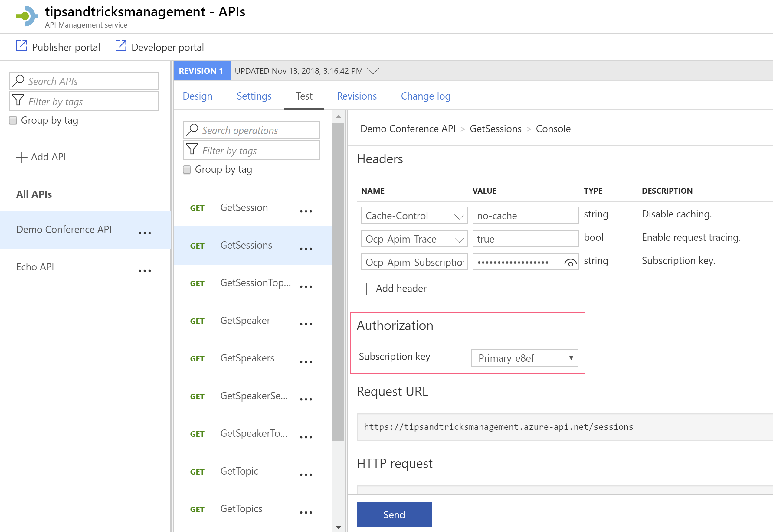The width and height of the screenshot is (773, 532).
Task: Switch to the Design tab
Action: (198, 96)
